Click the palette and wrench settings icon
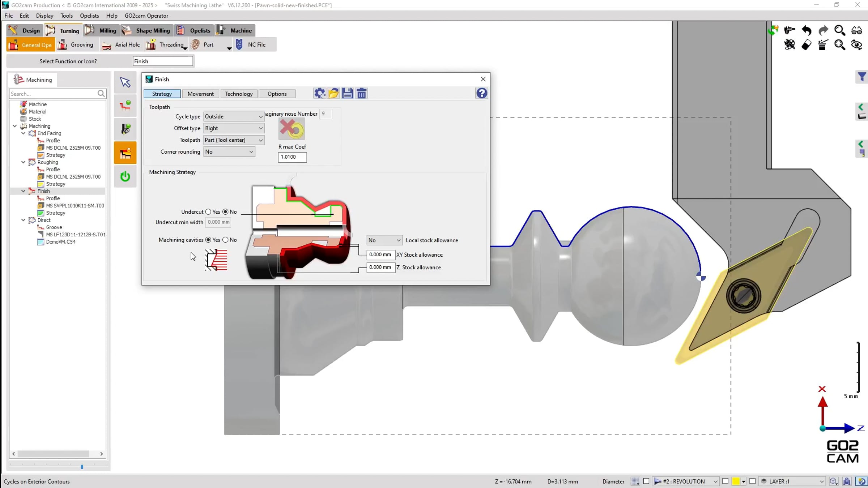868x488 pixels. pos(790,45)
